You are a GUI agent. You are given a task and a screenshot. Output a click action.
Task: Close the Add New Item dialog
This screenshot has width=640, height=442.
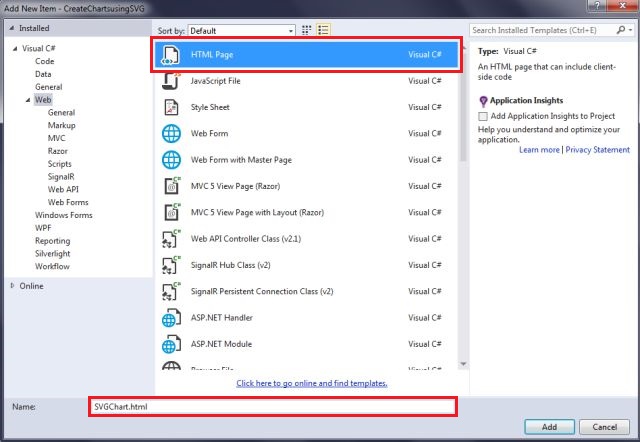pos(622,5)
